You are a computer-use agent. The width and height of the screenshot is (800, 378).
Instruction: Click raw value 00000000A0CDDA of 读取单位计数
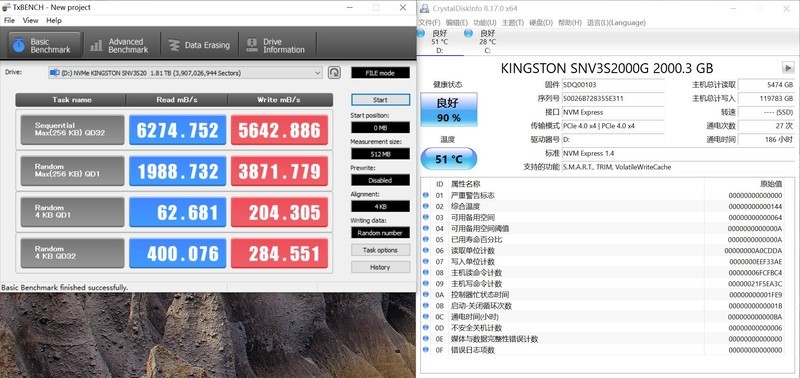click(x=753, y=250)
